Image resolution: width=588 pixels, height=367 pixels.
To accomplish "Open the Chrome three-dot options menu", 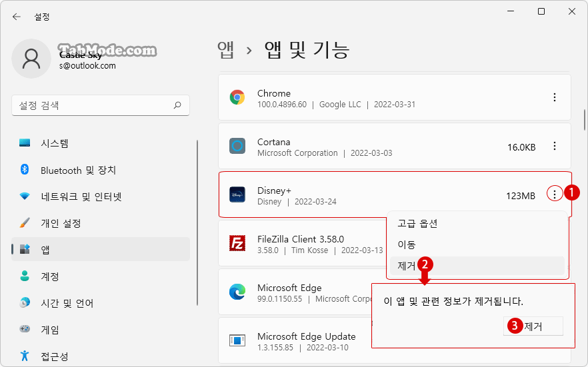I will (555, 97).
